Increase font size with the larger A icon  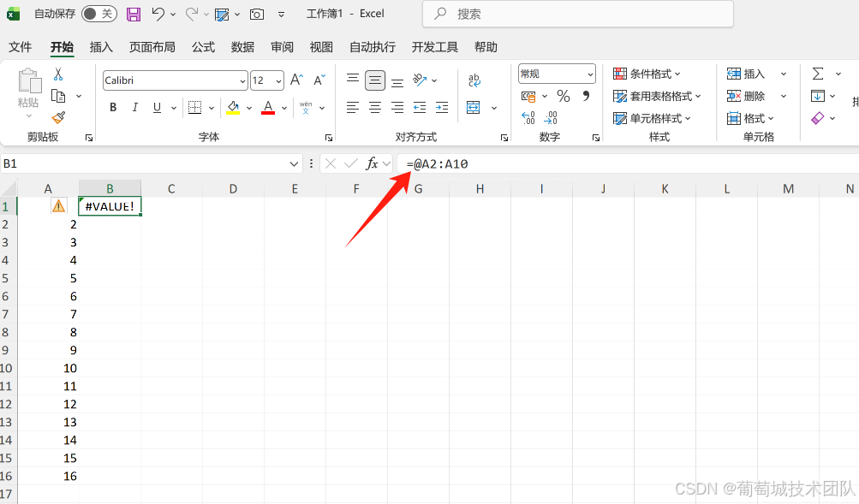pos(296,80)
